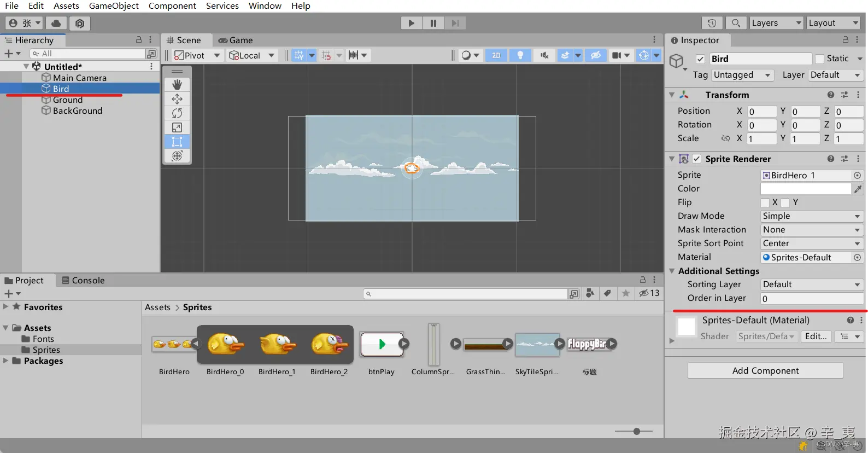Open the cloud services icon
The width and height of the screenshot is (868, 453).
[56, 23]
